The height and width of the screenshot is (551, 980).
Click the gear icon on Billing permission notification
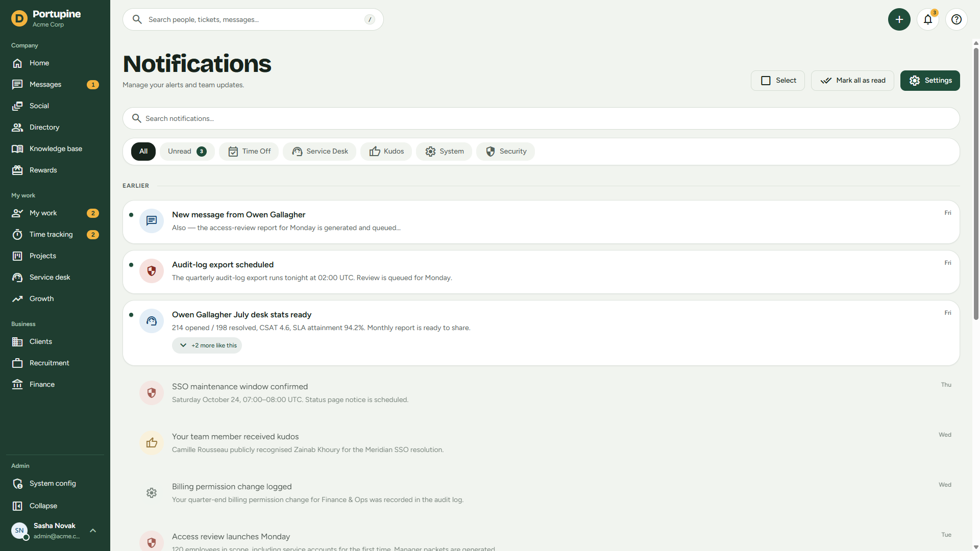pyautogui.click(x=152, y=493)
